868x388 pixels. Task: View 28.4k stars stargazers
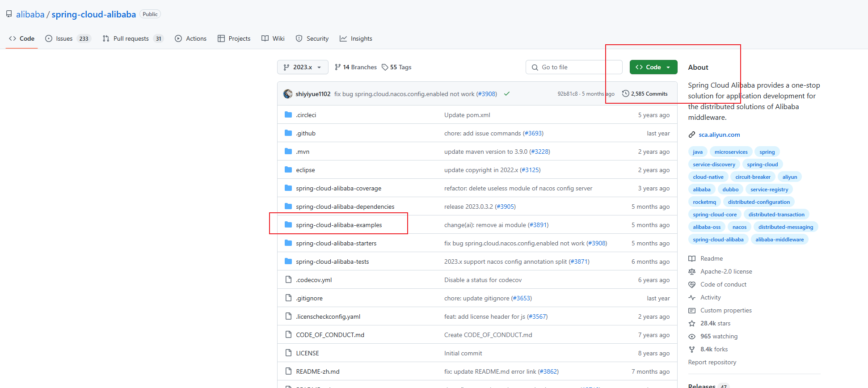click(x=710, y=323)
